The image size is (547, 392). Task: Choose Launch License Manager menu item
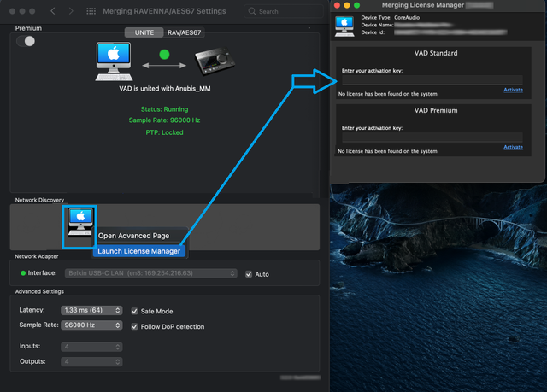coord(138,251)
